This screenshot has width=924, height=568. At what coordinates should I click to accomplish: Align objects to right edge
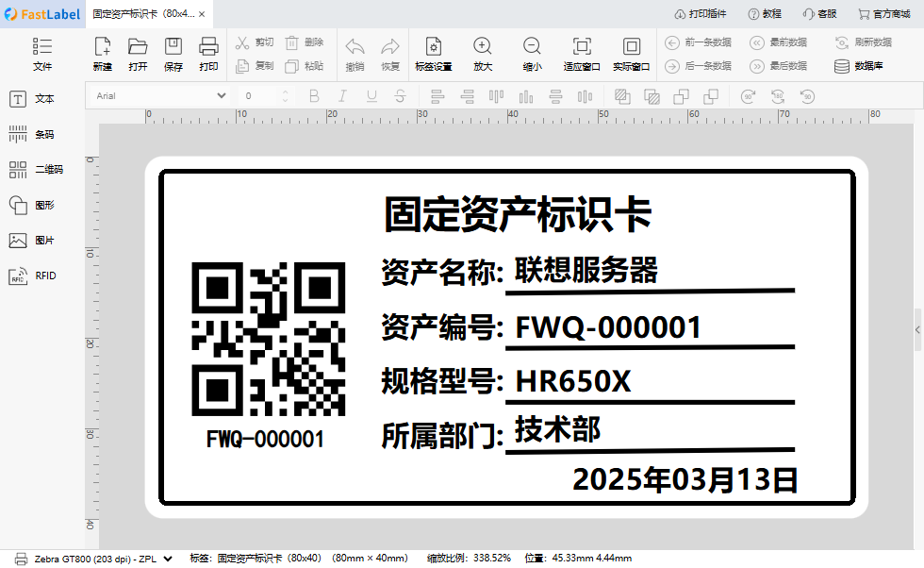[468, 96]
